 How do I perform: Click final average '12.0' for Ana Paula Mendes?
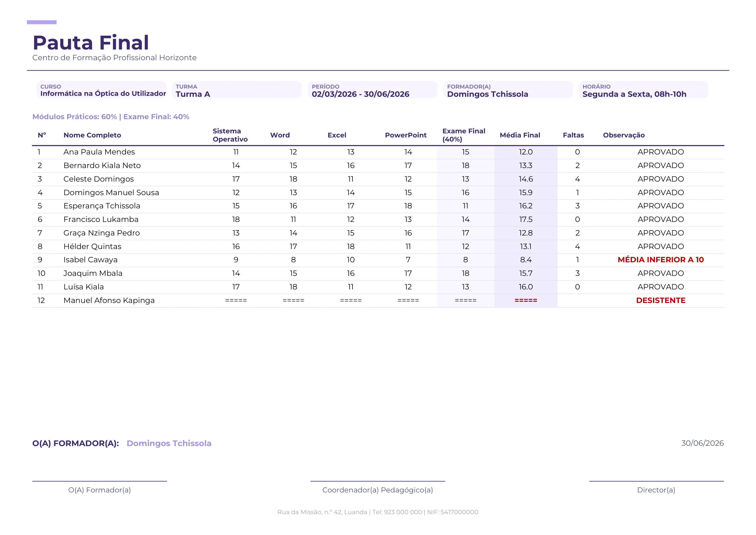525,152
